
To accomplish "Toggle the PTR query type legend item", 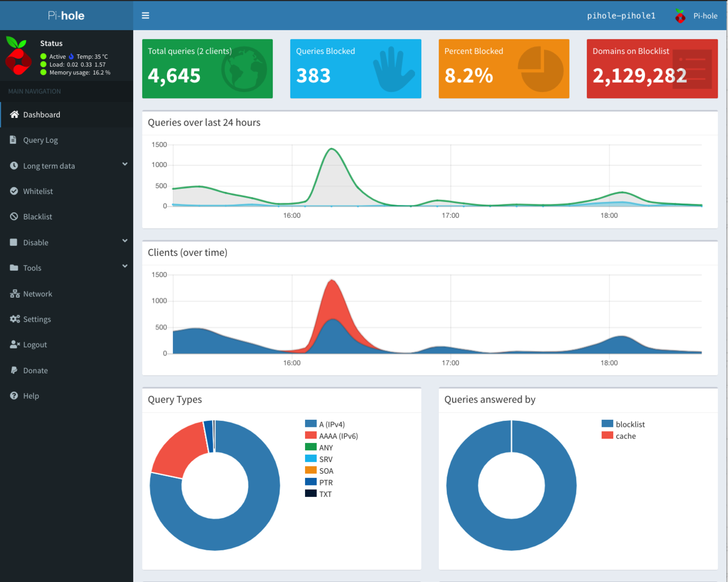I will pos(325,482).
